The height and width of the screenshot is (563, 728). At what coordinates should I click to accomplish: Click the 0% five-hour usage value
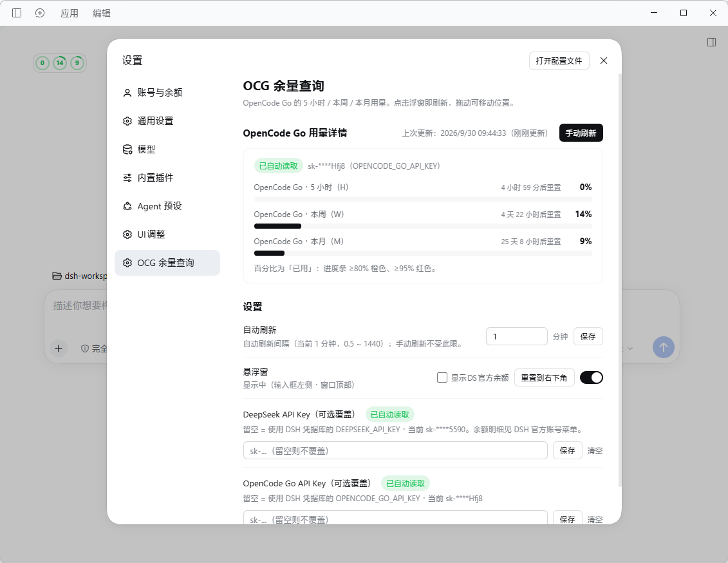click(x=586, y=187)
